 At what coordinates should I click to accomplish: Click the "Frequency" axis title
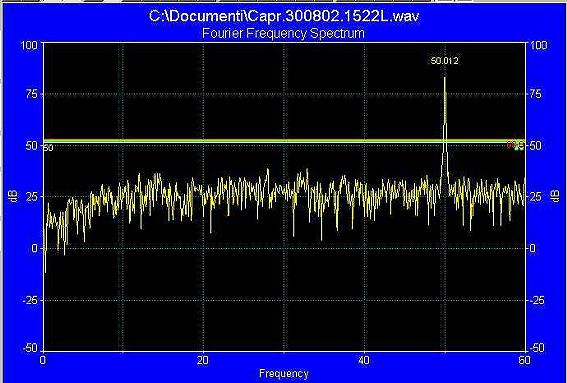(x=284, y=373)
